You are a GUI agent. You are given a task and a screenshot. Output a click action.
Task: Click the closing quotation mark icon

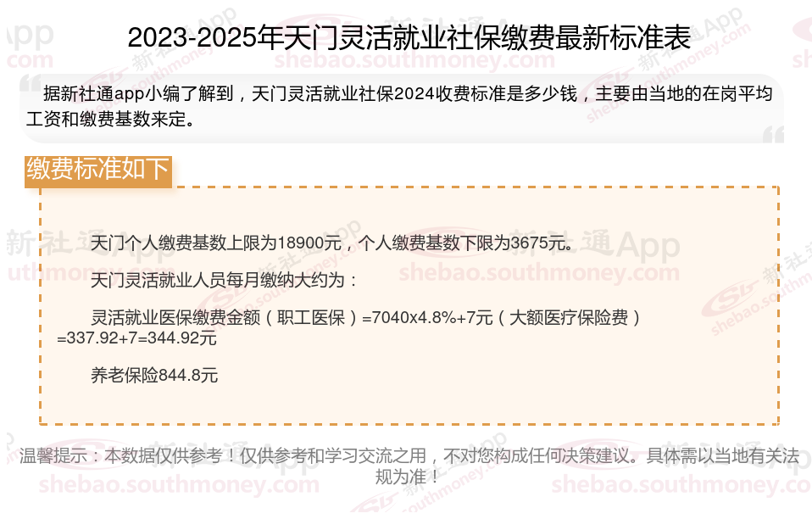point(773,134)
